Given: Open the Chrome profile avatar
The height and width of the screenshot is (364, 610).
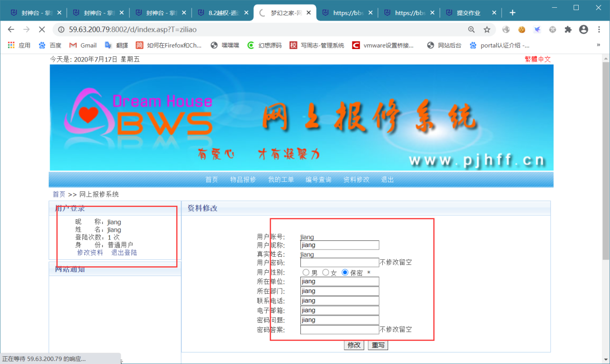Looking at the screenshot, I should pos(584,29).
